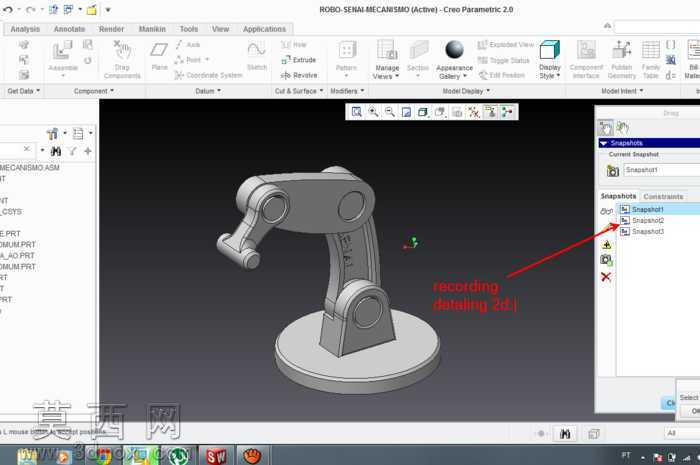Expand the Model Intent group menu
700x465 pixels.
(622, 91)
